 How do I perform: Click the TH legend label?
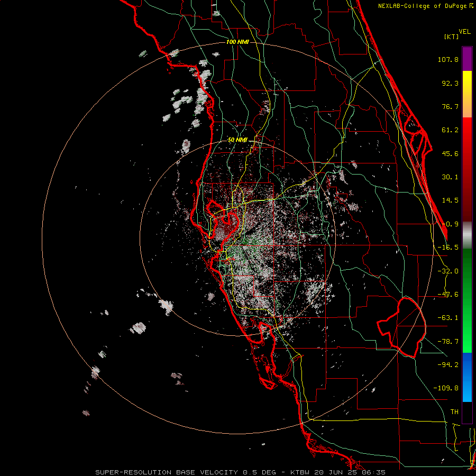pyautogui.click(x=454, y=412)
